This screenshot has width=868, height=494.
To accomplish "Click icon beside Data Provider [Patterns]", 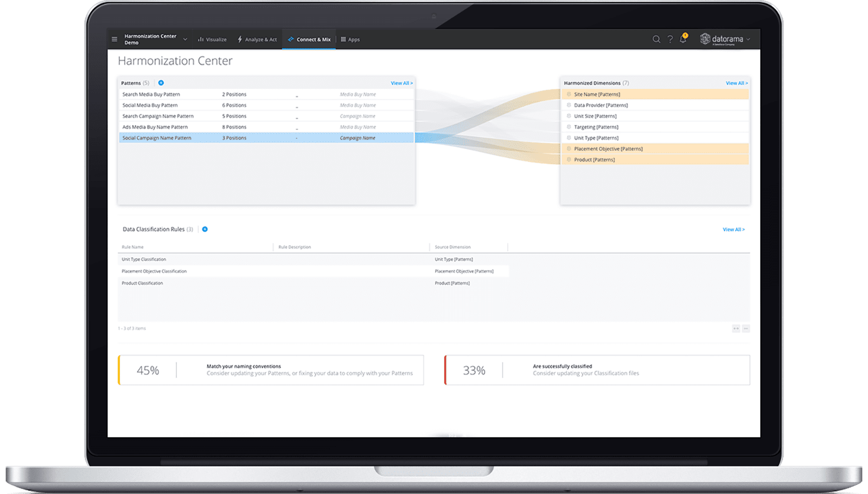I will pyautogui.click(x=569, y=105).
